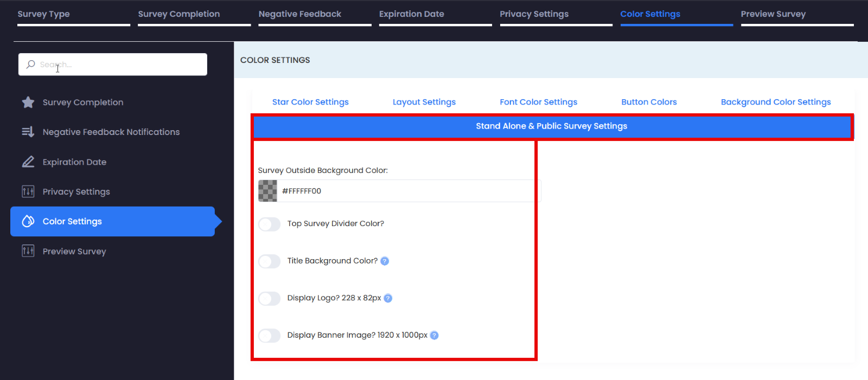Open Privacy Settings in sidebar
The height and width of the screenshot is (380, 868).
[x=113, y=191]
